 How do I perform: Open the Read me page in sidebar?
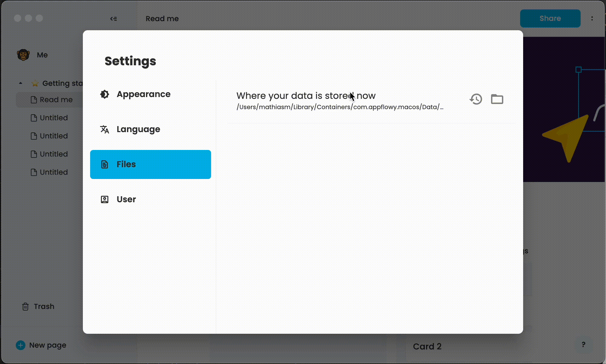(x=56, y=100)
